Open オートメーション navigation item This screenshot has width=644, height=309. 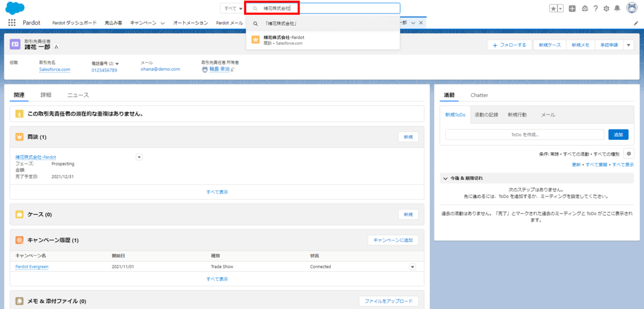pyautogui.click(x=191, y=23)
